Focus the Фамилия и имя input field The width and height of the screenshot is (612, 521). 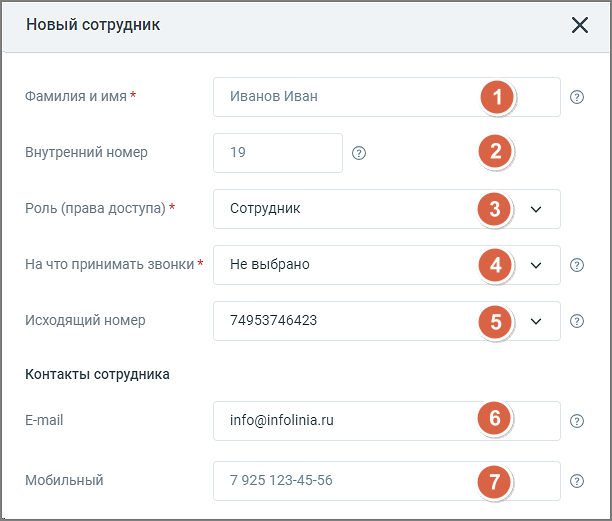pos(387,97)
